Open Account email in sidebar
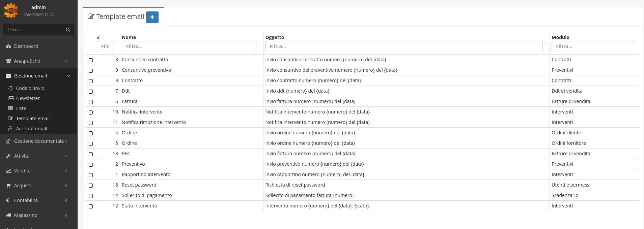644x229 pixels. (31, 129)
